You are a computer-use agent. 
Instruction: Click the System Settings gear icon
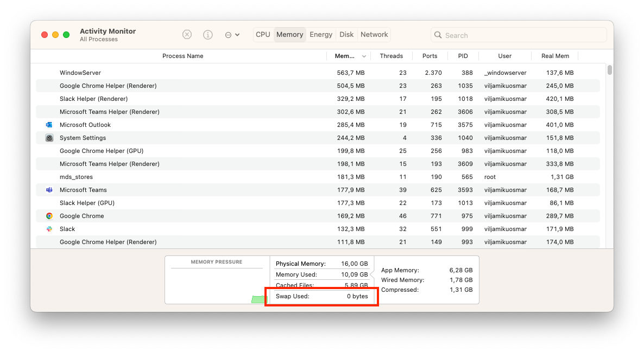pos(49,138)
